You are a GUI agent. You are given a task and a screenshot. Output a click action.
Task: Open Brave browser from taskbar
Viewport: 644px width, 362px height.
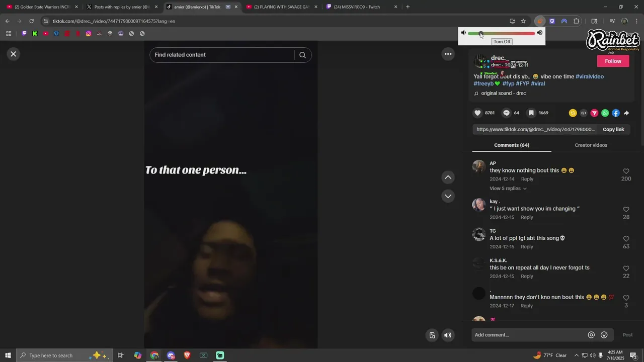coord(187,355)
